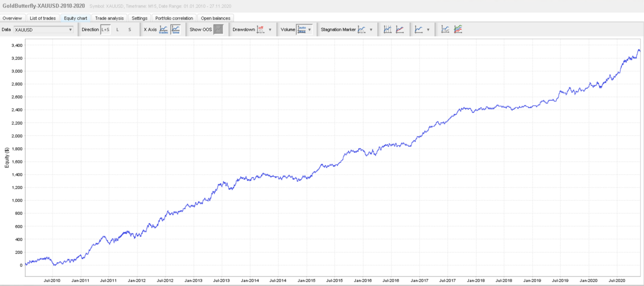This screenshot has width=644, height=286.
Task: Click the blue-red line chart icon
Action: pos(400,29)
